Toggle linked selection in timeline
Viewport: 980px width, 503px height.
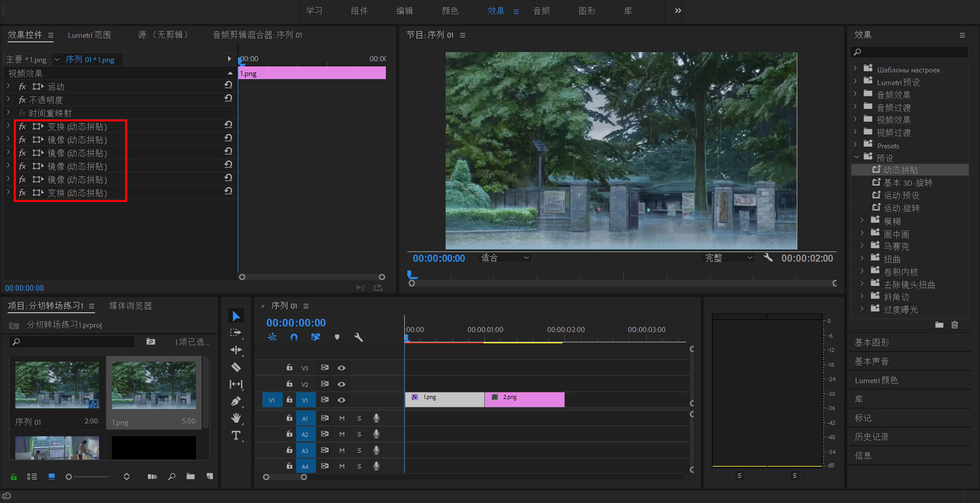click(315, 337)
